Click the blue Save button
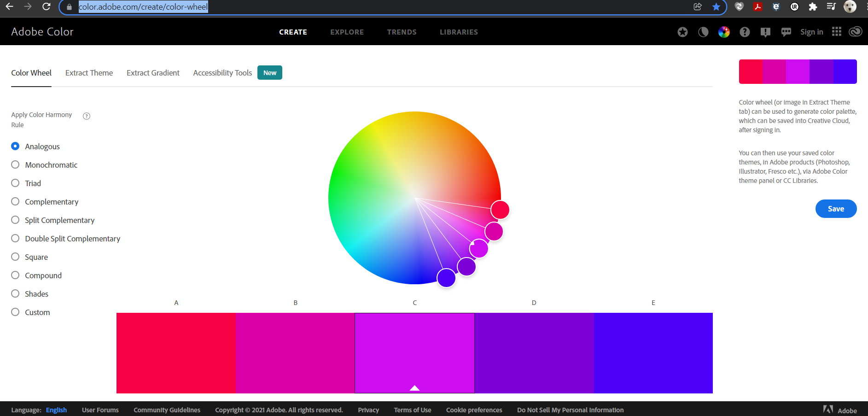The width and height of the screenshot is (868, 416). click(x=836, y=209)
